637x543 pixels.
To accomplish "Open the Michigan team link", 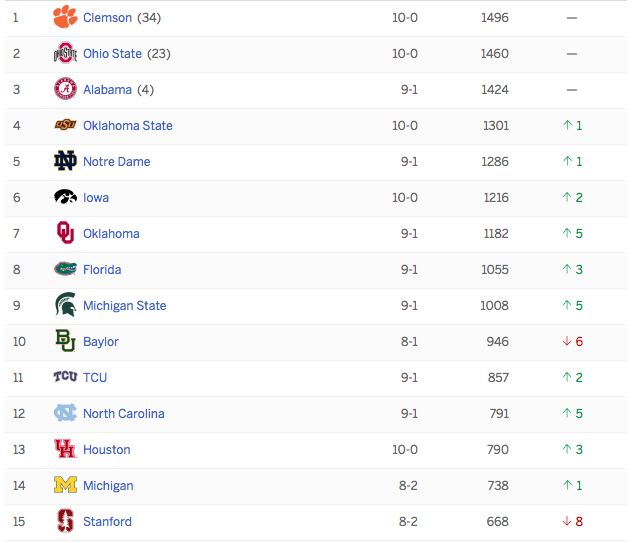I will 108,486.
